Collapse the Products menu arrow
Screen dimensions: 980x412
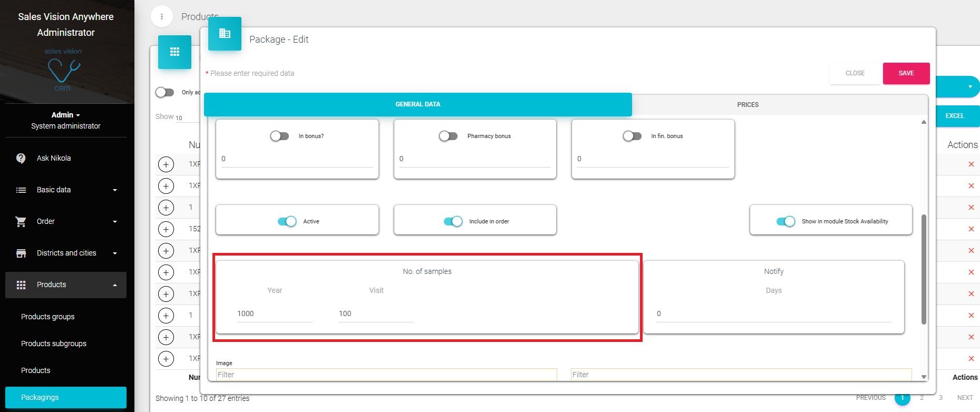pyautogui.click(x=115, y=285)
